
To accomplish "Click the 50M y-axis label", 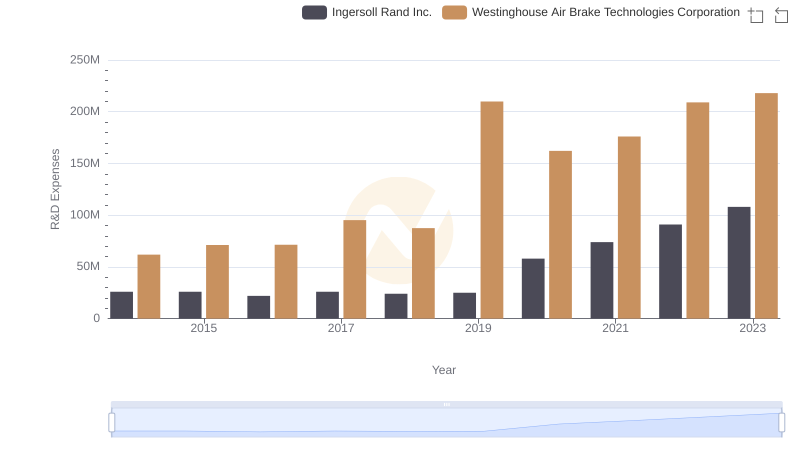I will pos(88,266).
